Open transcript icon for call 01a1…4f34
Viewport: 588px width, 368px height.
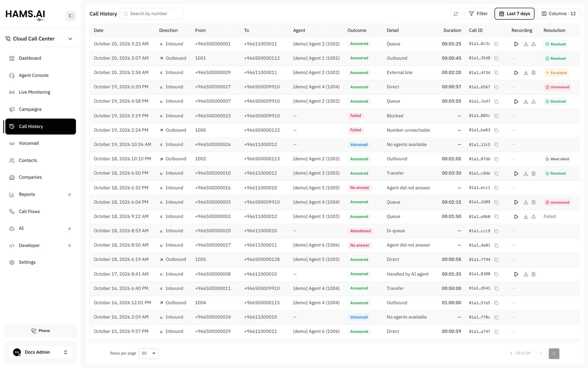click(x=534, y=73)
